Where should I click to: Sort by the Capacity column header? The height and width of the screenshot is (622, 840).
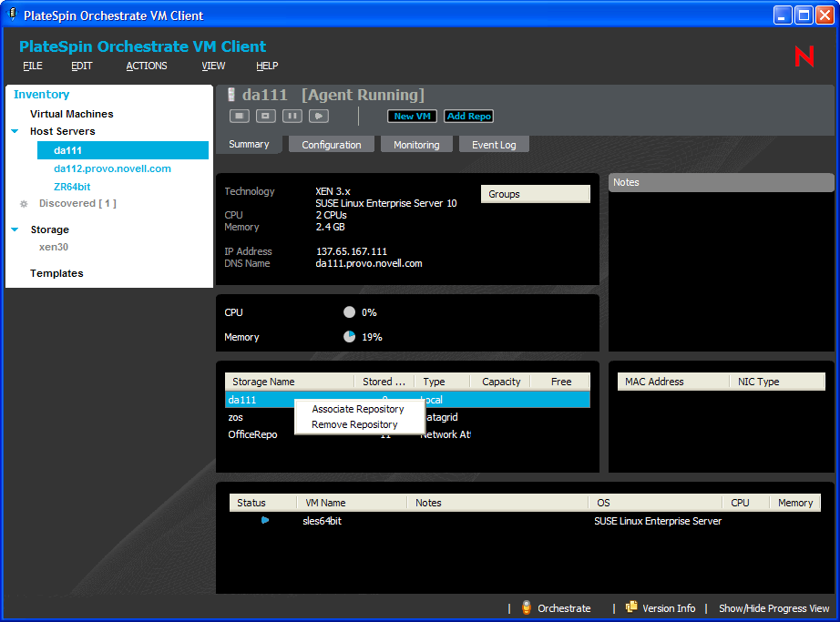(x=500, y=382)
